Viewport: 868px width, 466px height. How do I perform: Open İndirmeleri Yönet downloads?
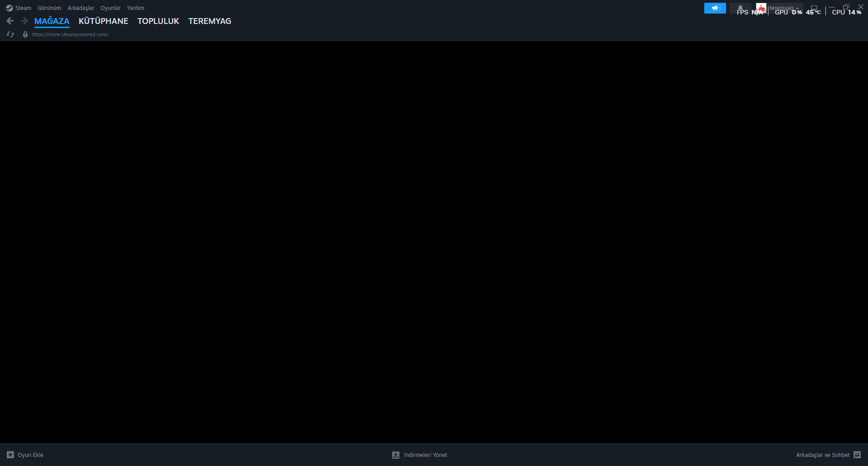(x=426, y=455)
